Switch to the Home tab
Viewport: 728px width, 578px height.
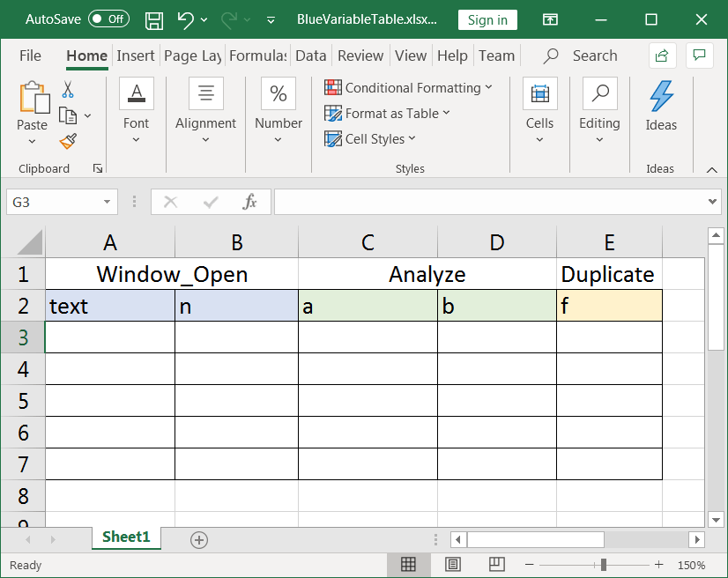(87, 56)
